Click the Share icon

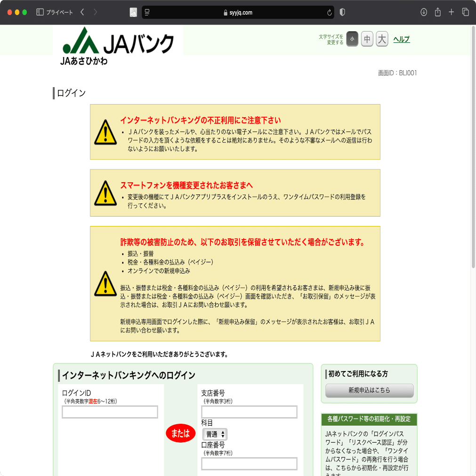[437, 13]
